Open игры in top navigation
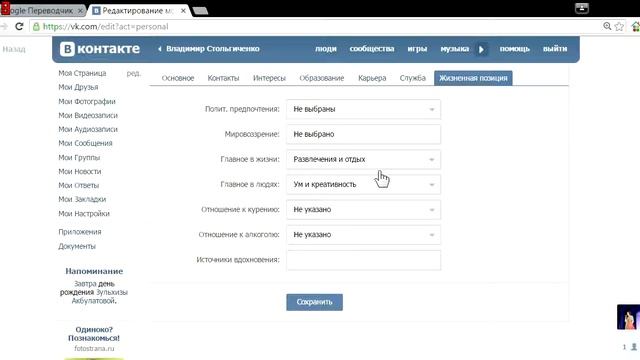The height and width of the screenshot is (360, 640). [417, 49]
